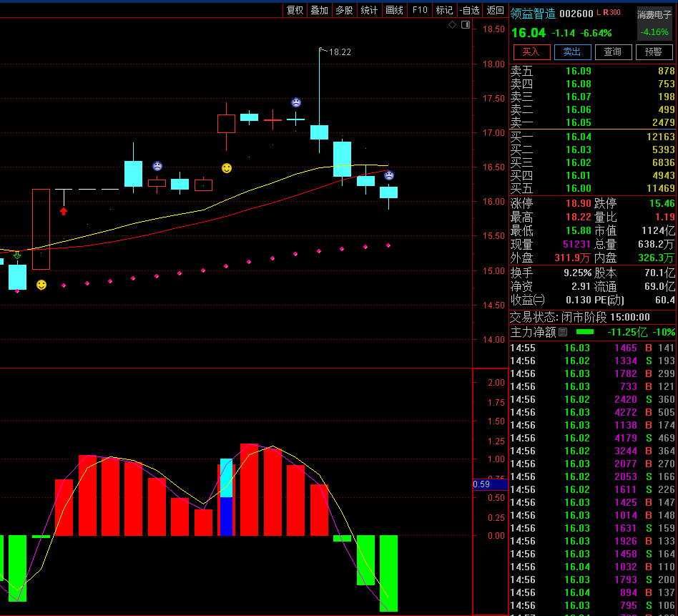Click the 预警 alert button
Screen dimensions: 678x616
point(654,52)
